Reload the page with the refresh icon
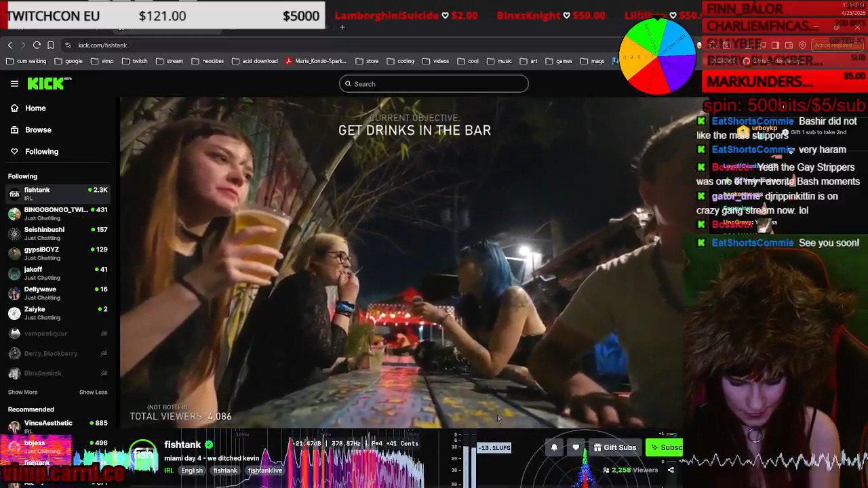The height and width of the screenshot is (488, 868). (37, 45)
